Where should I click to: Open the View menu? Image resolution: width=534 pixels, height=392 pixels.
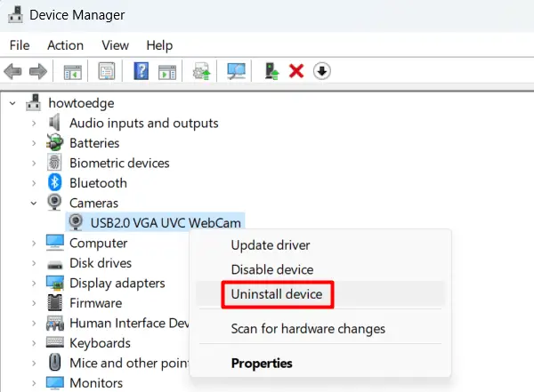(115, 45)
